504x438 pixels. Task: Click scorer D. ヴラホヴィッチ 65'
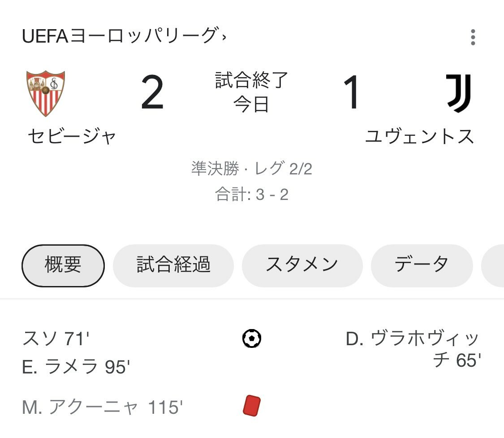414,349
